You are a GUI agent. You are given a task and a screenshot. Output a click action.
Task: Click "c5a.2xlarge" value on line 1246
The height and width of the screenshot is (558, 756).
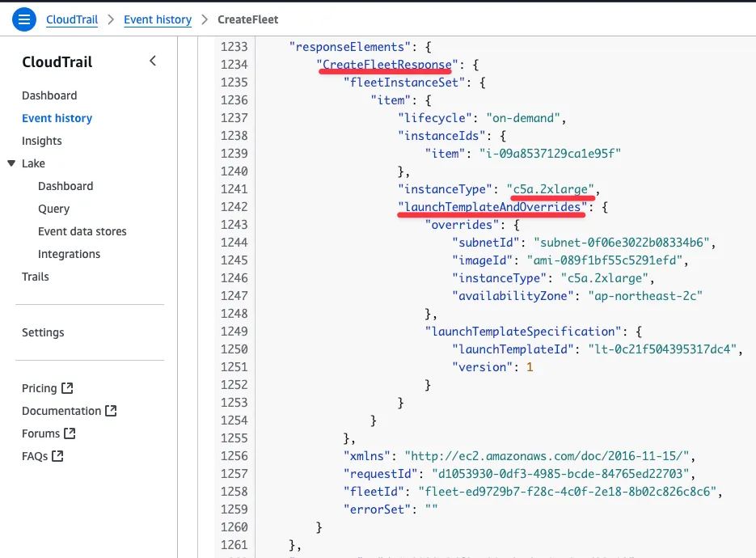[x=604, y=278]
